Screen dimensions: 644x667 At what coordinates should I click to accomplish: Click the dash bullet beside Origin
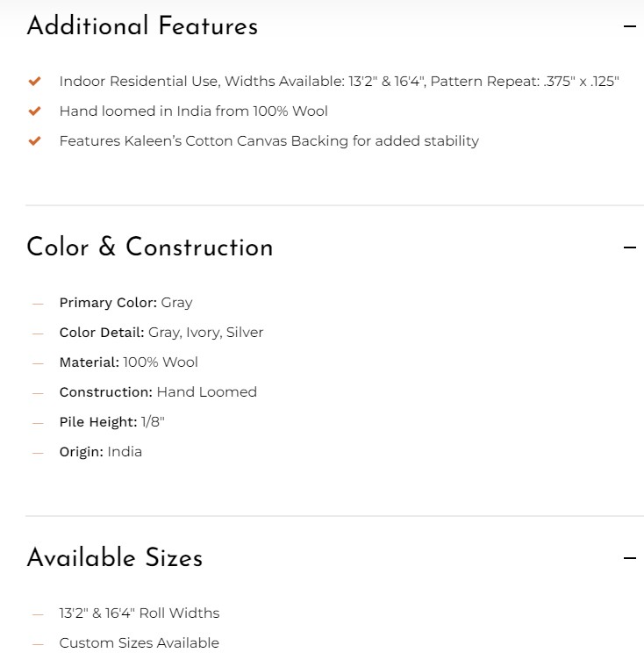click(38, 453)
